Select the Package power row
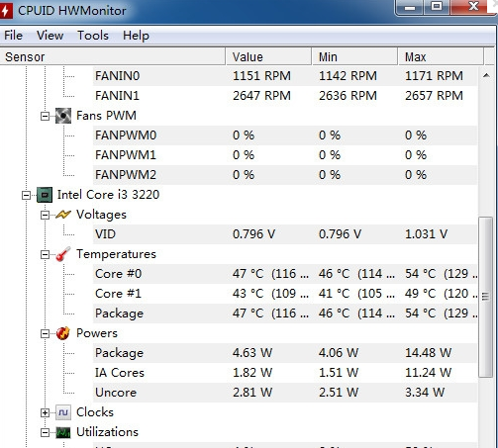The height and width of the screenshot is (448, 498). (285, 353)
